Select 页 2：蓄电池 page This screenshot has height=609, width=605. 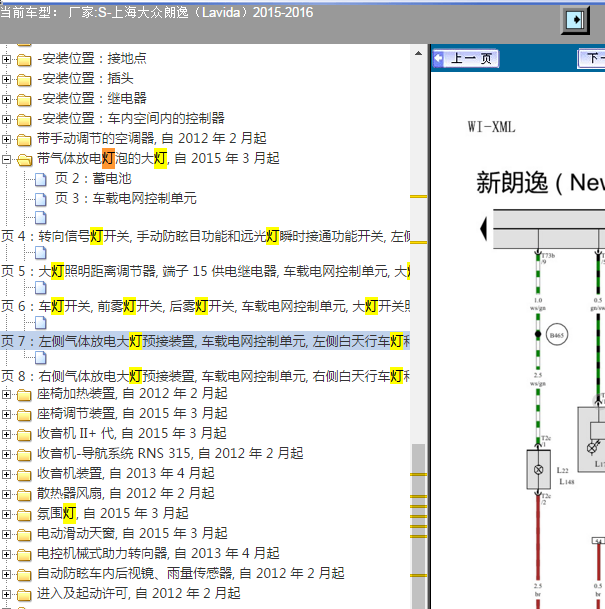click(93, 179)
